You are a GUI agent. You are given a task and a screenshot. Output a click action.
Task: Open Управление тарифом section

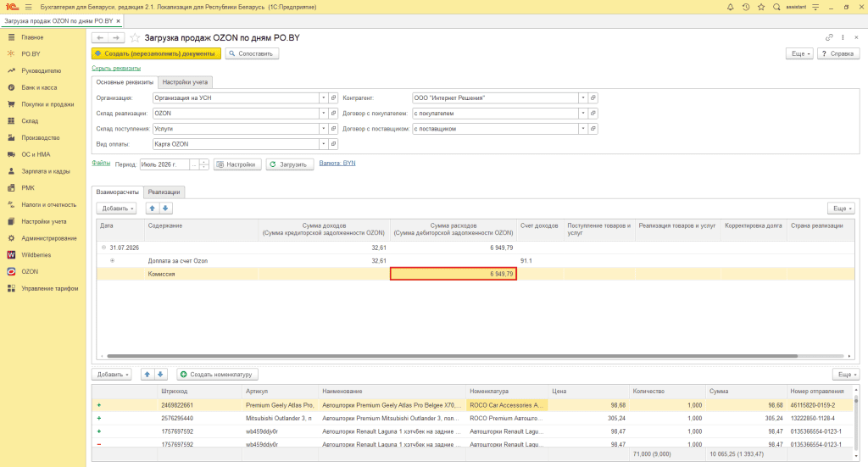[x=50, y=288]
